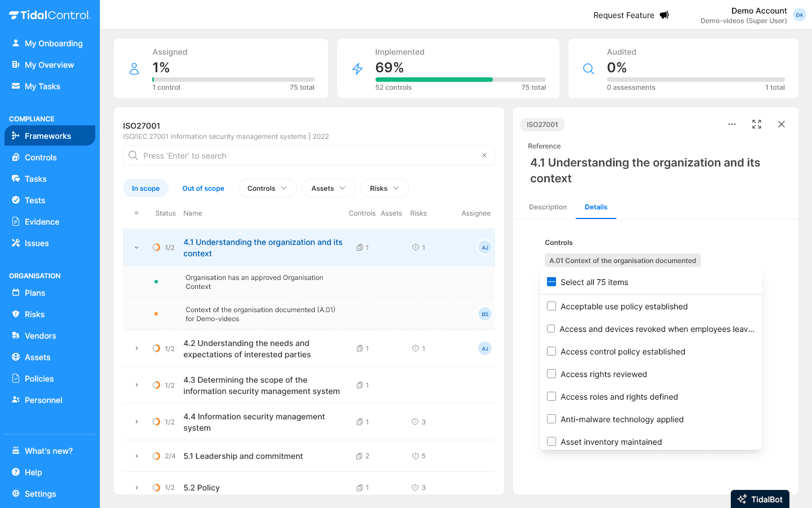Toggle the Select all 75 items checkbox
Screen dimensions: 812x508
tap(551, 282)
